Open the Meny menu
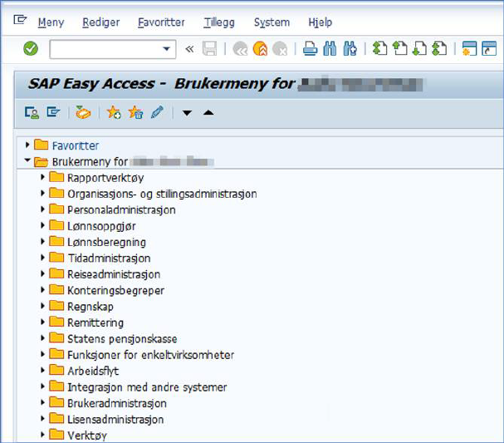This screenshot has width=504, height=443. coord(51,22)
